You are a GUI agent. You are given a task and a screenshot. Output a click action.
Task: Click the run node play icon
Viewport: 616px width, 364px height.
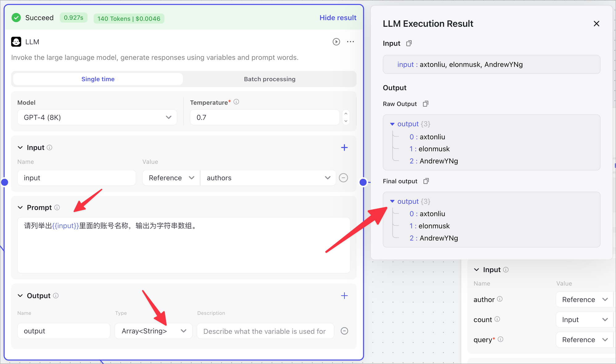336,42
